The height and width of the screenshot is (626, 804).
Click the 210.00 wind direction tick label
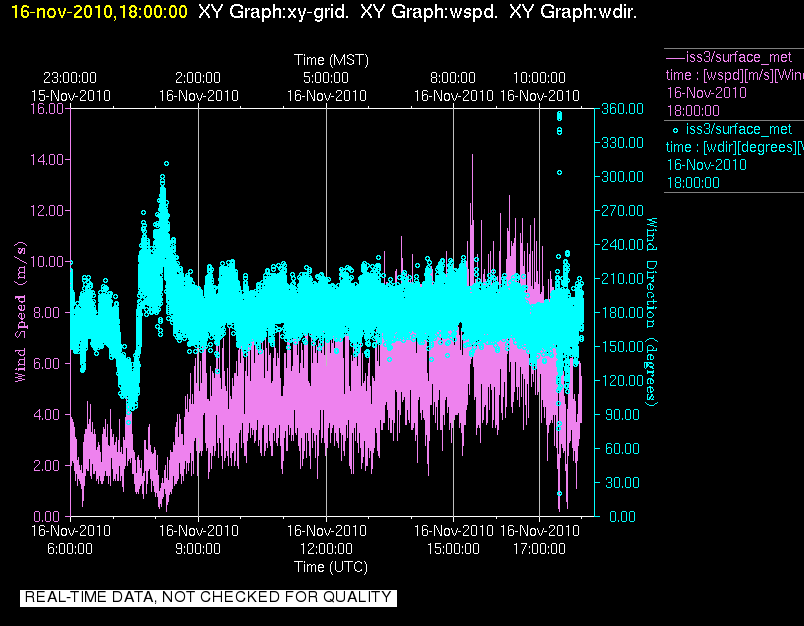pyautogui.click(x=622, y=278)
